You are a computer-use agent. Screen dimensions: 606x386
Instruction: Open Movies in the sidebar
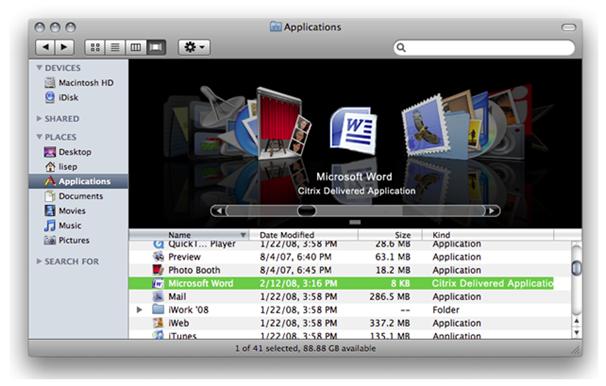pos(65,211)
